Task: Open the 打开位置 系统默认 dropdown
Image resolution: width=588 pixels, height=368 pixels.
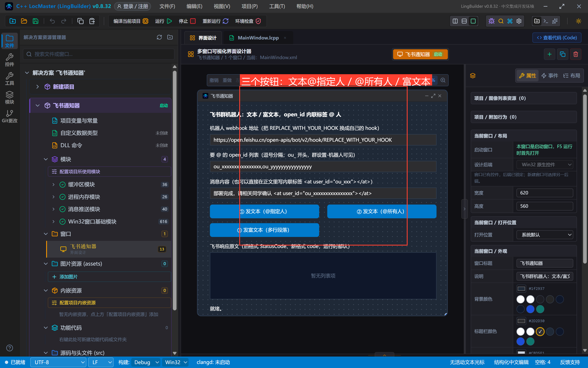Action: pyautogui.click(x=544, y=235)
